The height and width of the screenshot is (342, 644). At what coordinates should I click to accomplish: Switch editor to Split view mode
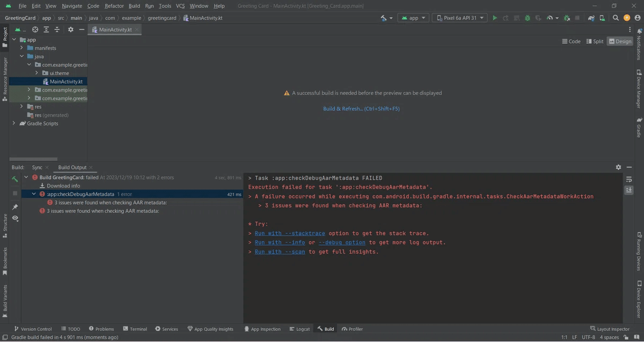point(595,41)
